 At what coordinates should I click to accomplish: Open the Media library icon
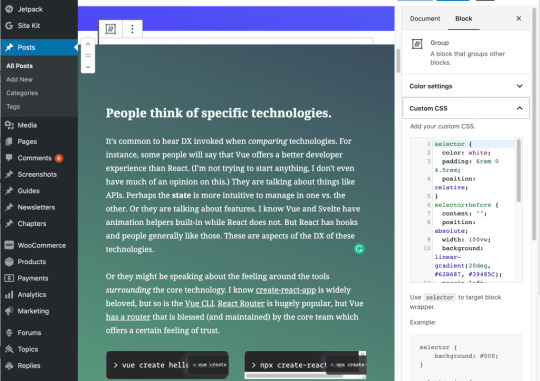tap(9, 125)
